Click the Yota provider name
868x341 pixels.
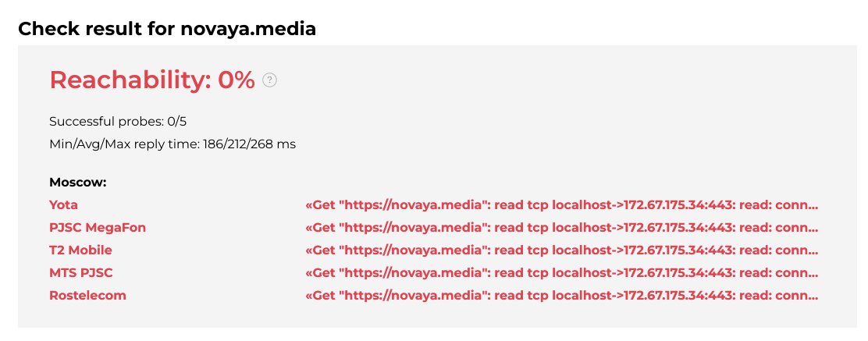tap(63, 204)
